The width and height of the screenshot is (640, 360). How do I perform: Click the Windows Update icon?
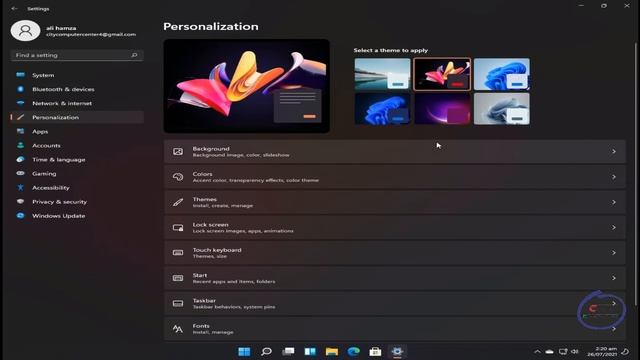tap(20, 216)
